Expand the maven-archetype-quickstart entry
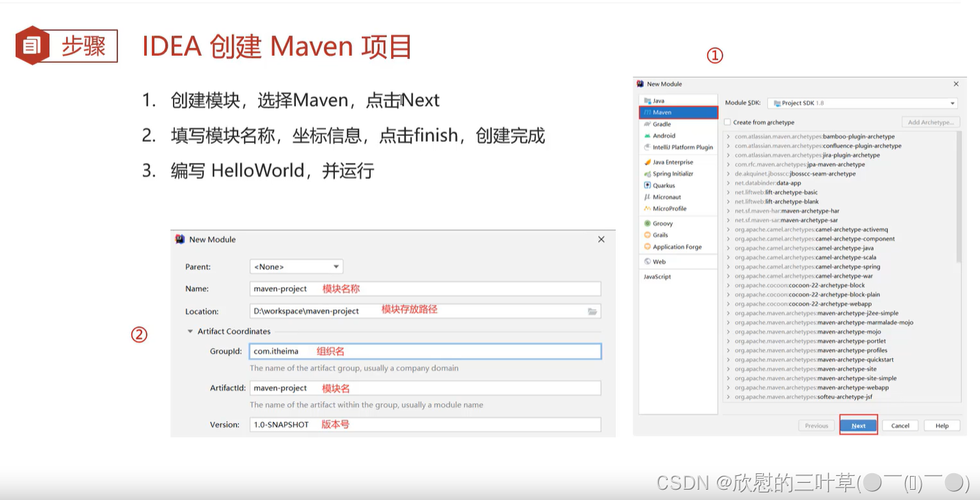This screenshot has width=980, height=500. click(728, 360)
